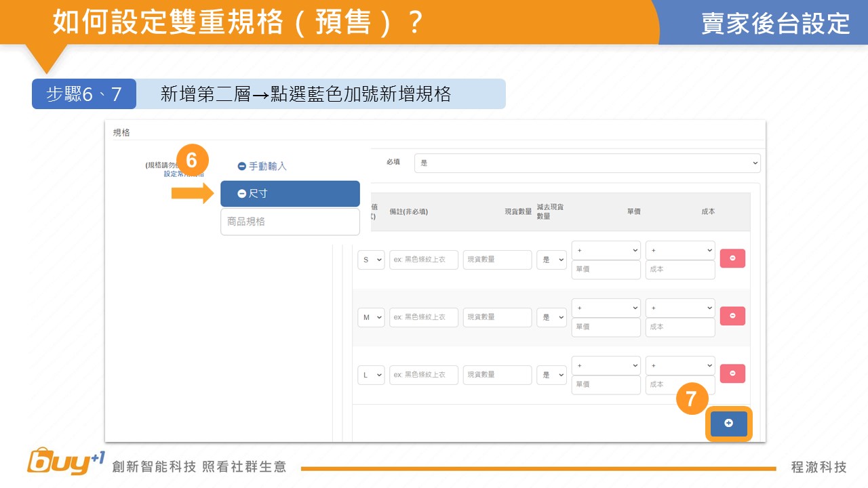Delete the M size row using red minus
This screenshot has height=488, width=868.
click(x=732, y=316)
